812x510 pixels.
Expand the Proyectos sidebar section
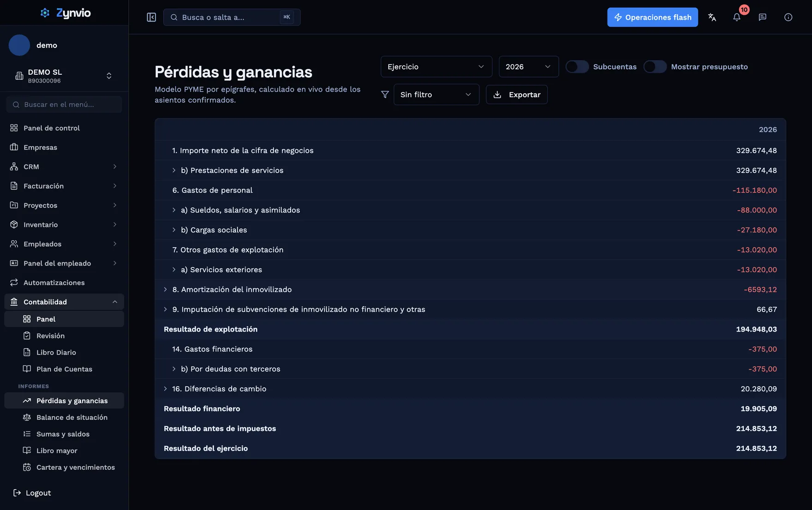point(64,205)
